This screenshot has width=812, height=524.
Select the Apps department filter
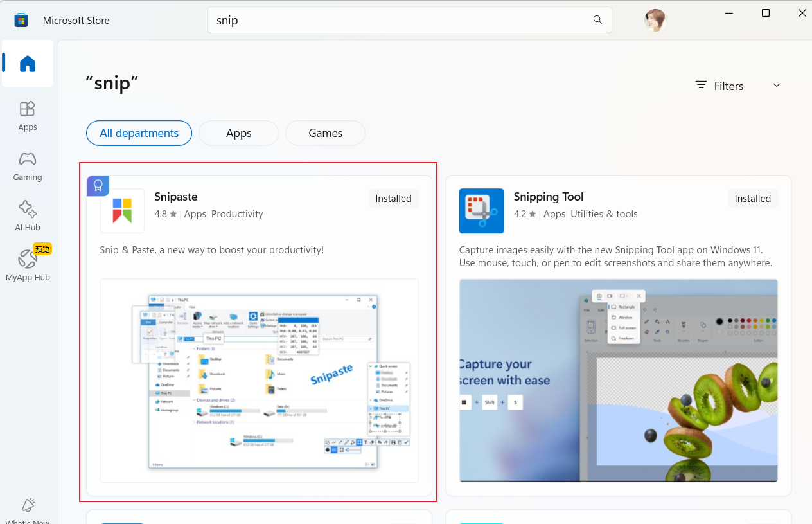point(239,133)
